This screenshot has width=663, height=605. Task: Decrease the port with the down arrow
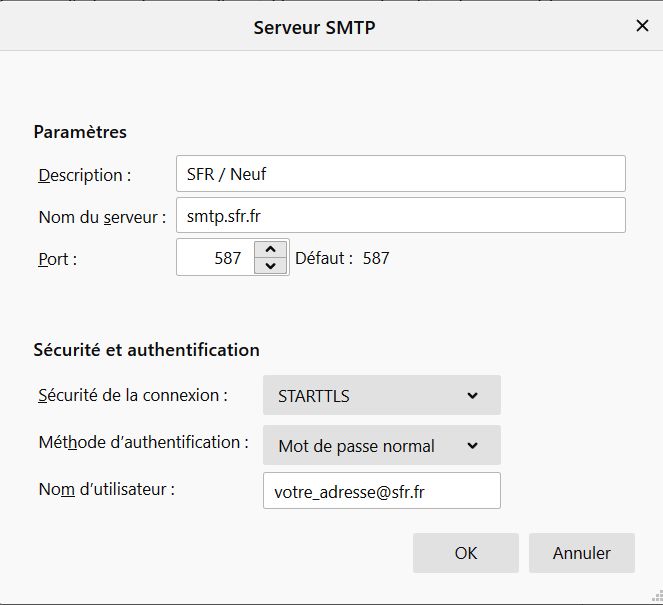click(270, 266)
